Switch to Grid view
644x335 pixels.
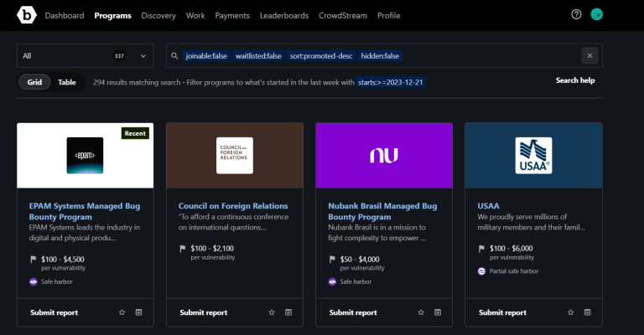[x=34, y=82]
